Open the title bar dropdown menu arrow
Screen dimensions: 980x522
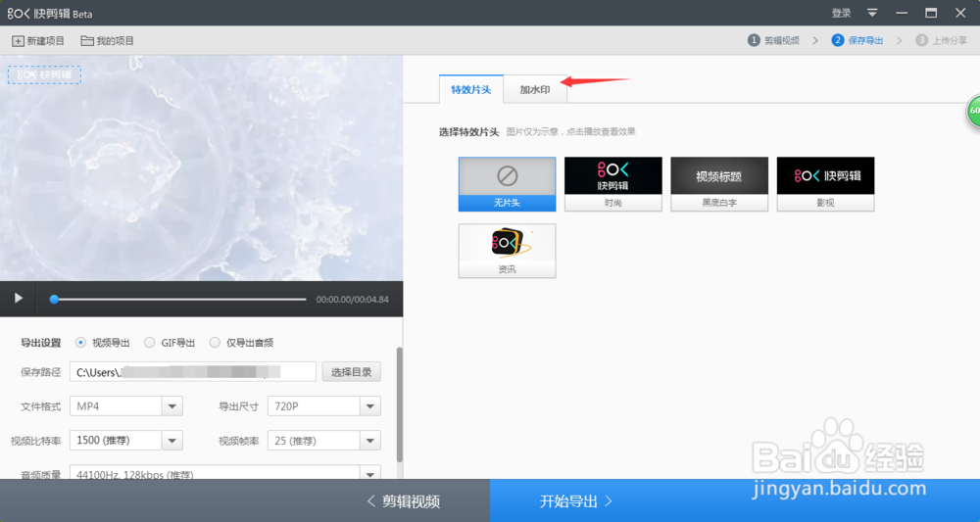pyautogui.click(x=872, y=13)
